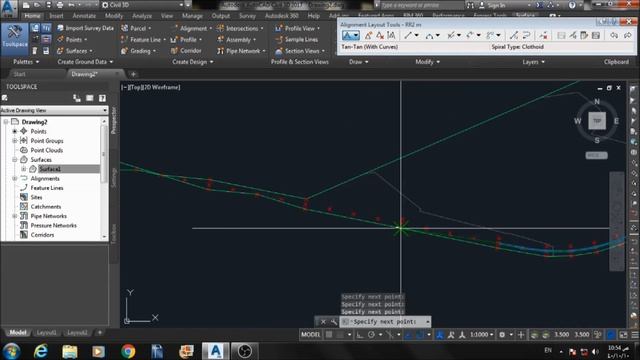The height and width of the screenshot is (360, 640).
Task: Open the 1:1000 annotation scale dropdown
Action: pyautogui.click(x=482, y=335)
